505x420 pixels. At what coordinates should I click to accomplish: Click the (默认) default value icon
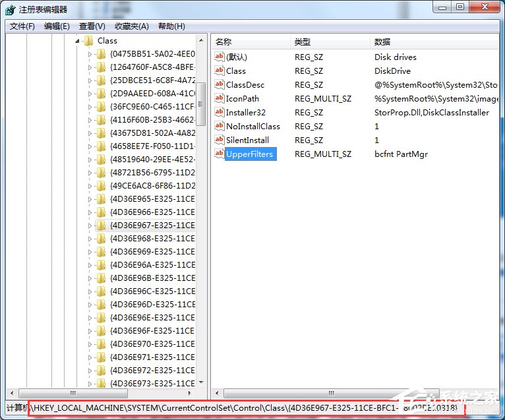[220, 57]
